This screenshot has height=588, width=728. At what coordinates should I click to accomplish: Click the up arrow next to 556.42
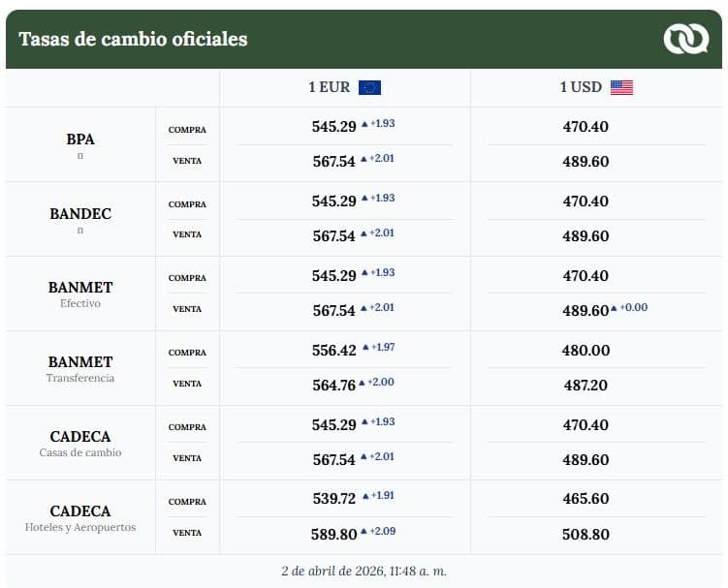(x=365, y=347)
